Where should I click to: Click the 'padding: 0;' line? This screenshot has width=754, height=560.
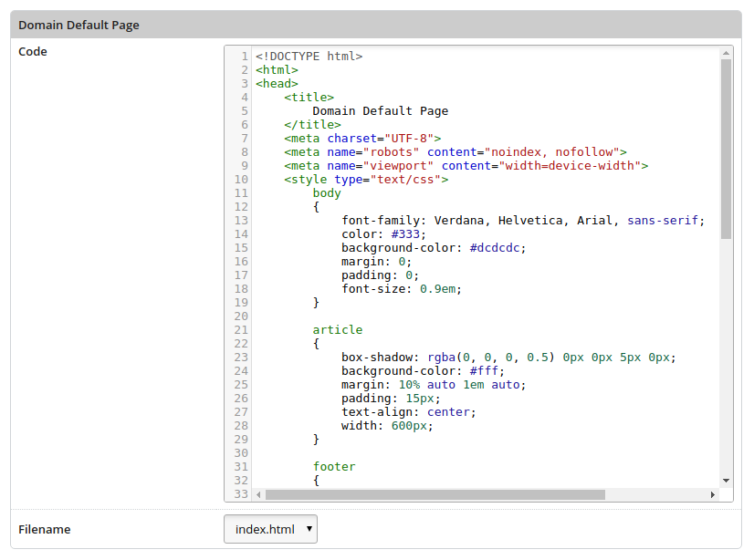point(381,275)
